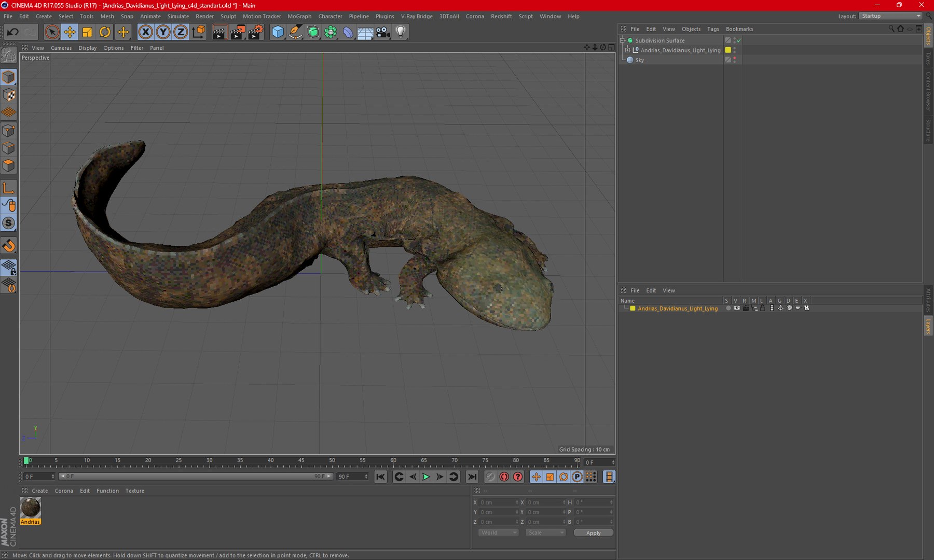Open the Sculpt menu

click(x=228, y=17)
